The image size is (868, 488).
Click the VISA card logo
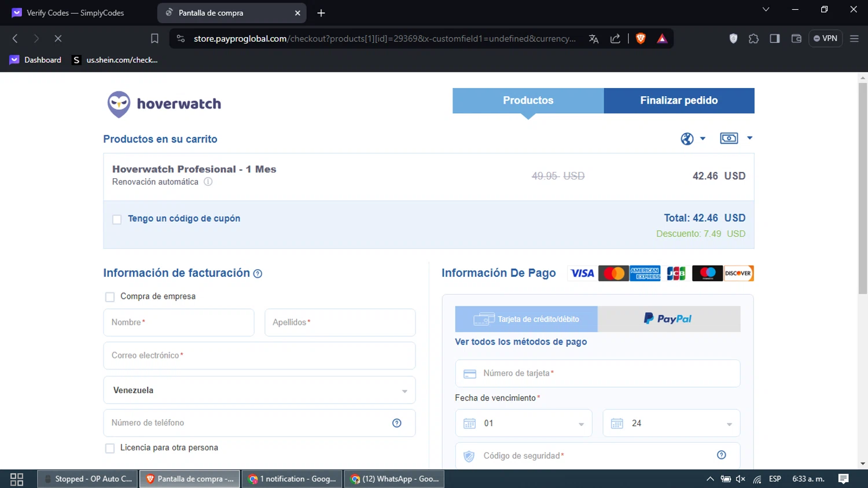pyautogui.click(x=582, y=273)
